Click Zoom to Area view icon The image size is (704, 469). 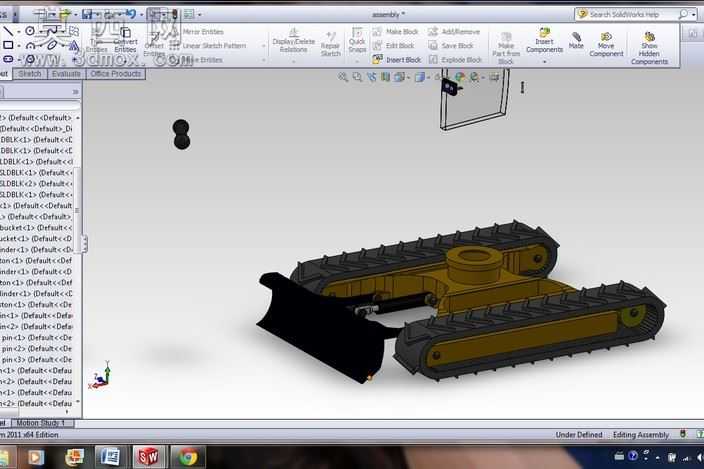[357, 77]
